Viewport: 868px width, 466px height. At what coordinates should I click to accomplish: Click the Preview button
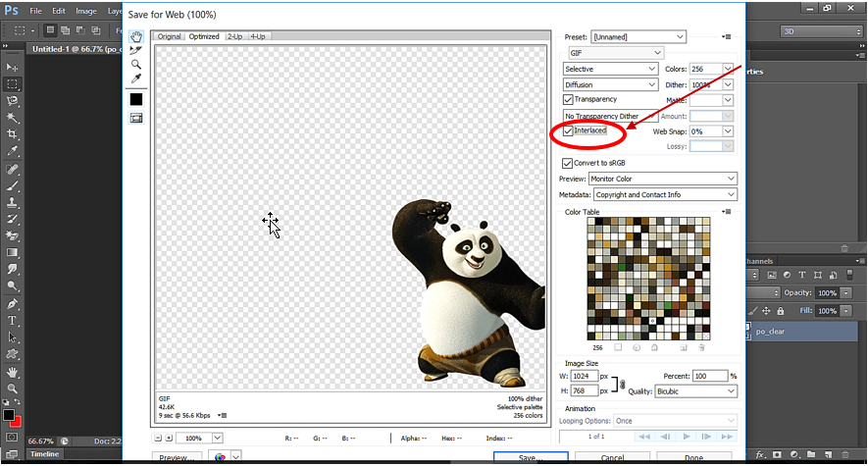tap(177, 458)
